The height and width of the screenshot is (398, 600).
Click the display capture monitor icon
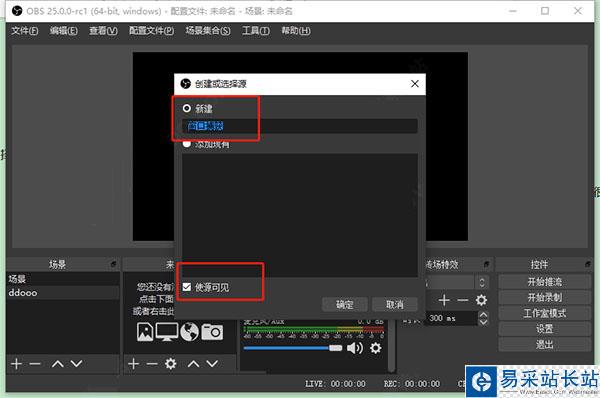tap(167, 332)
